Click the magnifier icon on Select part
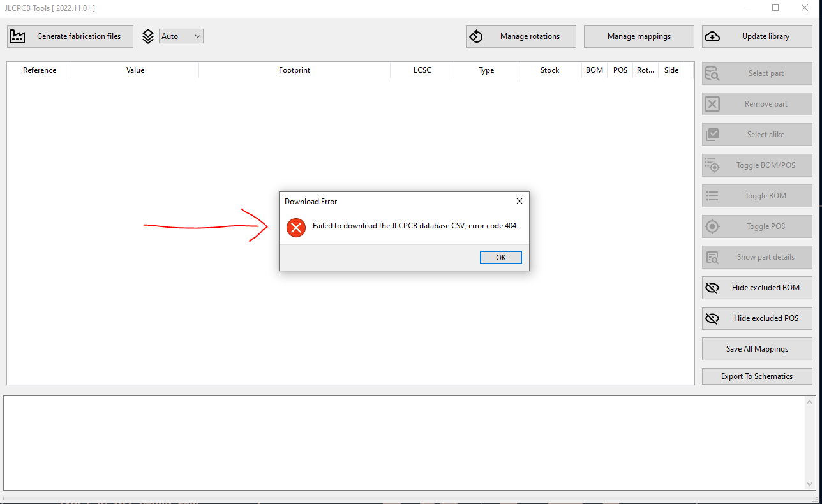 point(713,73)
